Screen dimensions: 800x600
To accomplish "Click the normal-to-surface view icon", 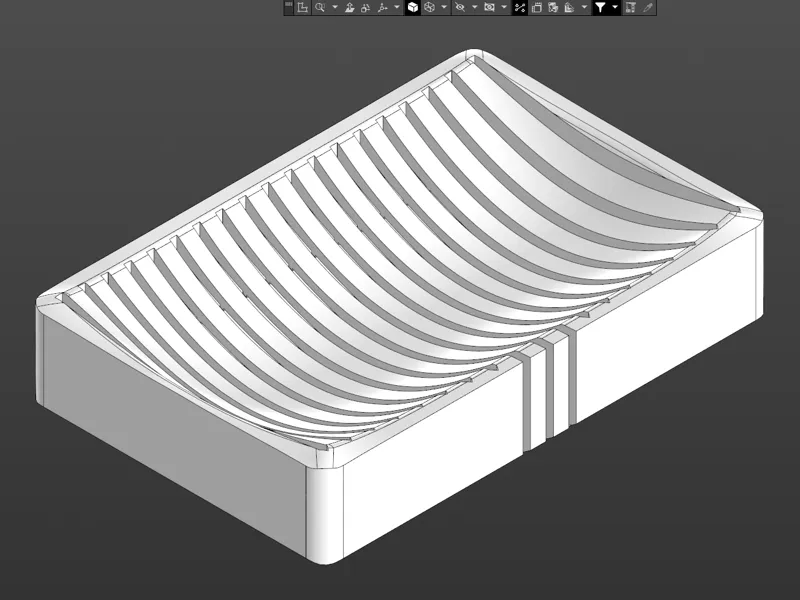I will pos(349,7).
